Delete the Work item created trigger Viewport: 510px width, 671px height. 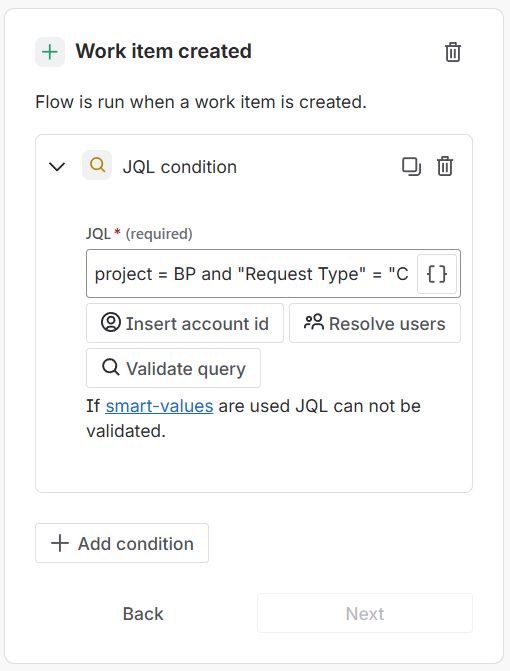453,52
